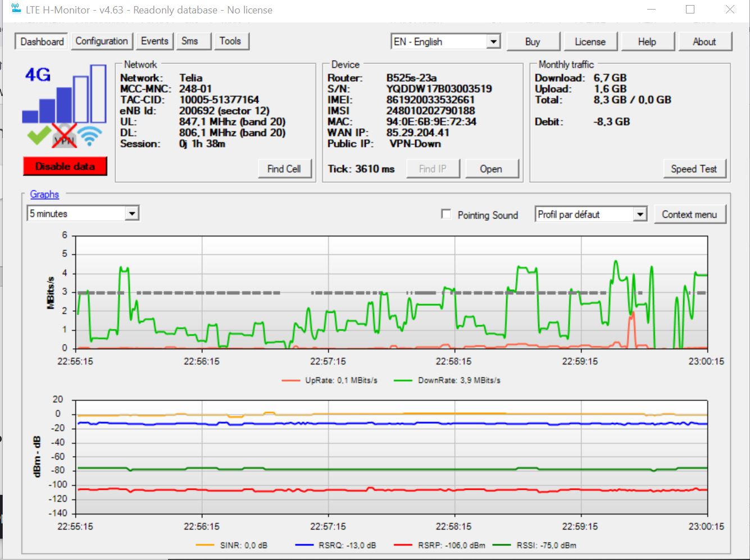Click the blue Wi-Fi status icon
750x560 pixels.
point(90,135)
